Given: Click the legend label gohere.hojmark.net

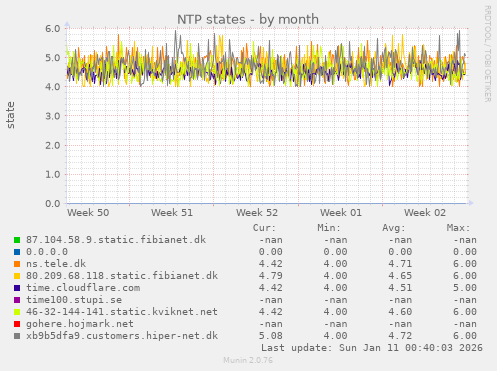Looking at the screenshot, I should [80, 324].
